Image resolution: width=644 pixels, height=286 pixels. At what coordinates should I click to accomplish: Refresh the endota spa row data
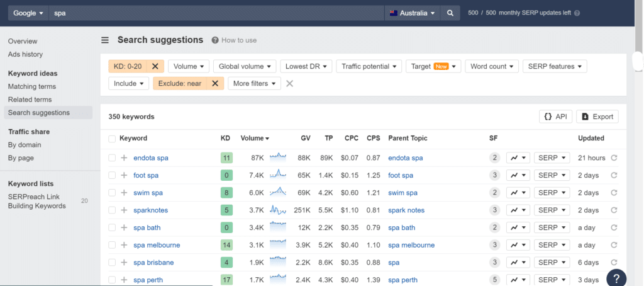coord(614,158)
